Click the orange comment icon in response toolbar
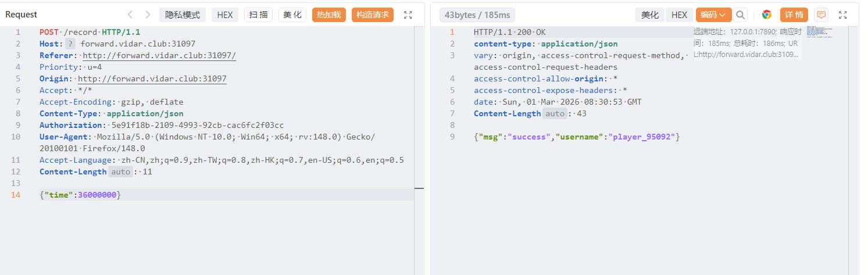 (821, 15)
